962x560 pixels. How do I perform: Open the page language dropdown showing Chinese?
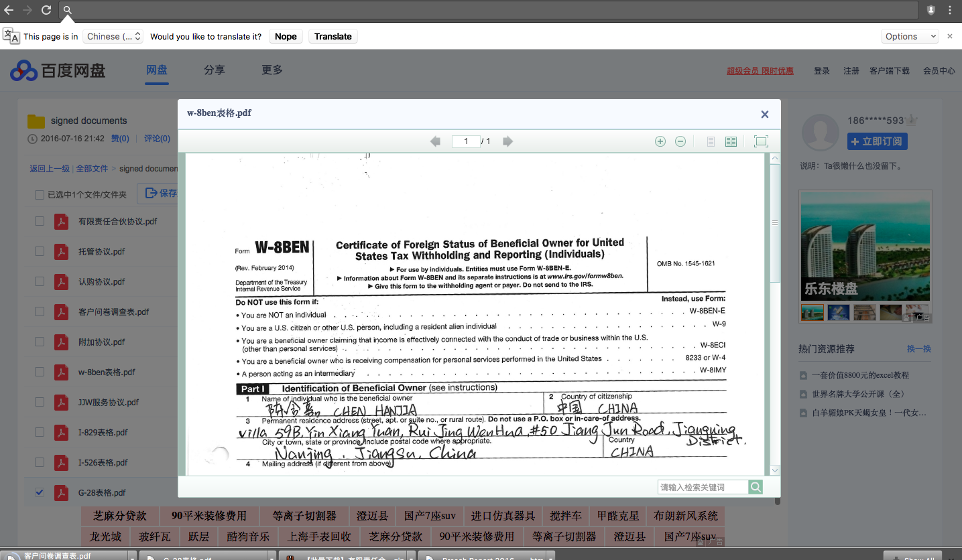113,36
